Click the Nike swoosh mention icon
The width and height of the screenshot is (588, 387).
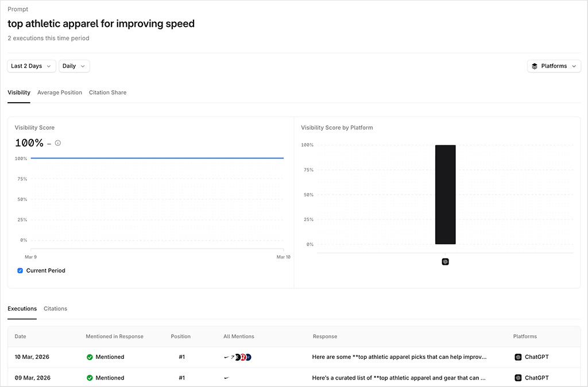pyautogui.click(x=226, y=357)
